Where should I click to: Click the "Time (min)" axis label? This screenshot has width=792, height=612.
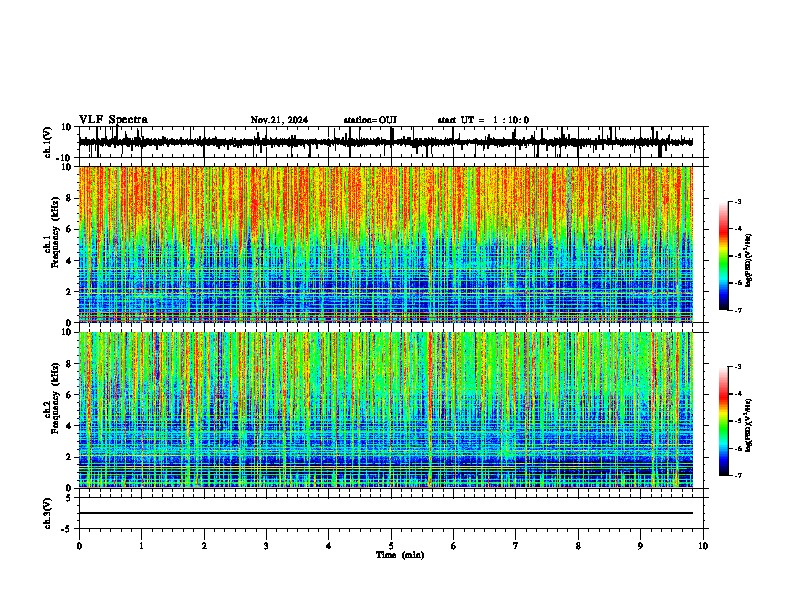[400, 555]
